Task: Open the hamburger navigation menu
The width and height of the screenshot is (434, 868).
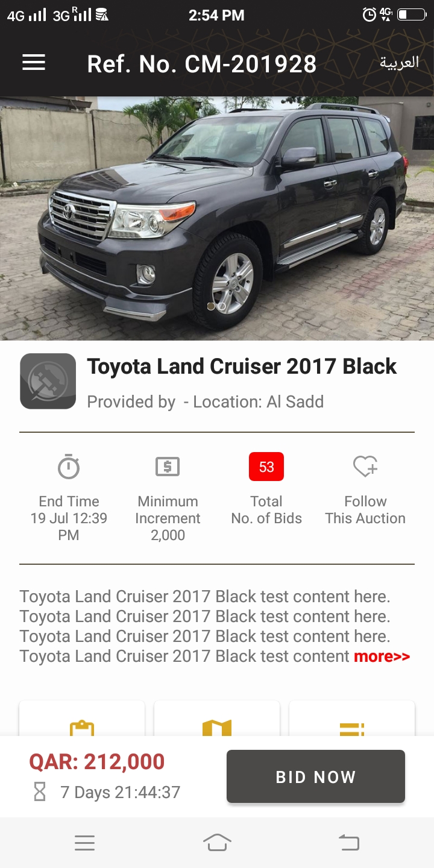Action: [34, 63]
